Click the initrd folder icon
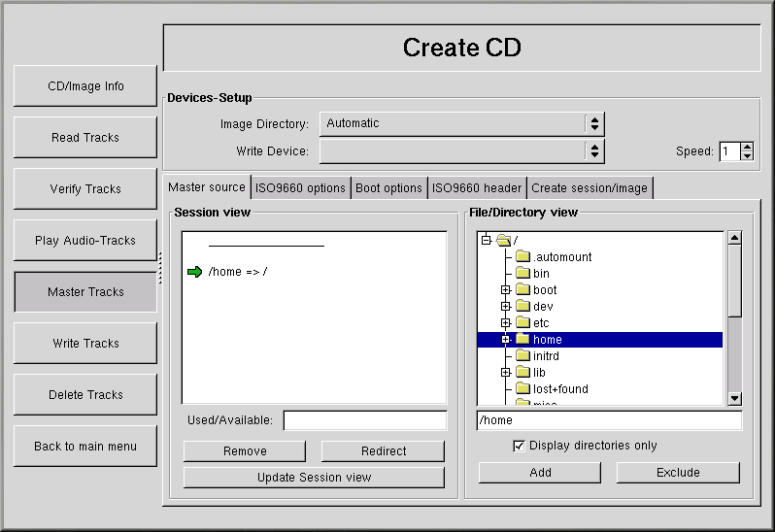This screenshot has height=532, width=775. click(522, 356)
